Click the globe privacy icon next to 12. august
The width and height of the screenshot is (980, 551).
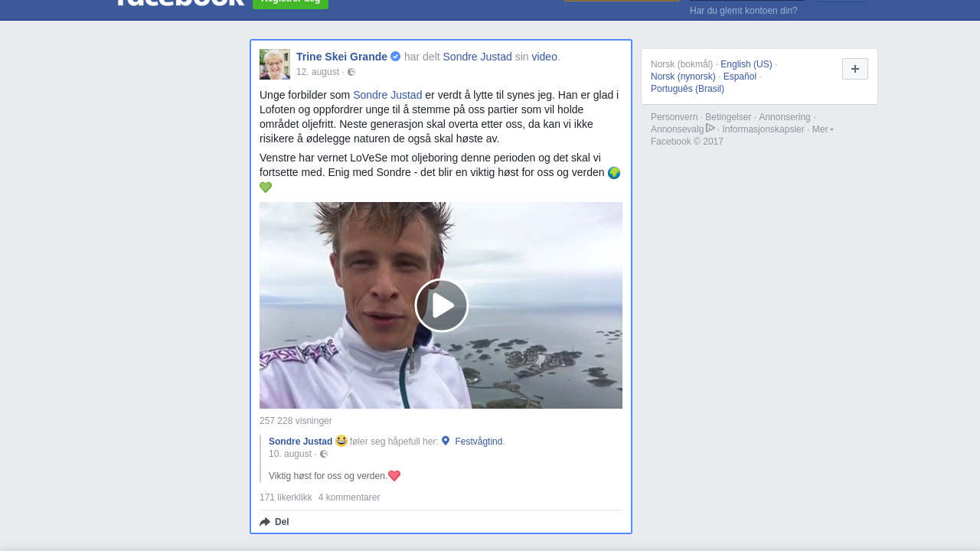tap(351, 72)
